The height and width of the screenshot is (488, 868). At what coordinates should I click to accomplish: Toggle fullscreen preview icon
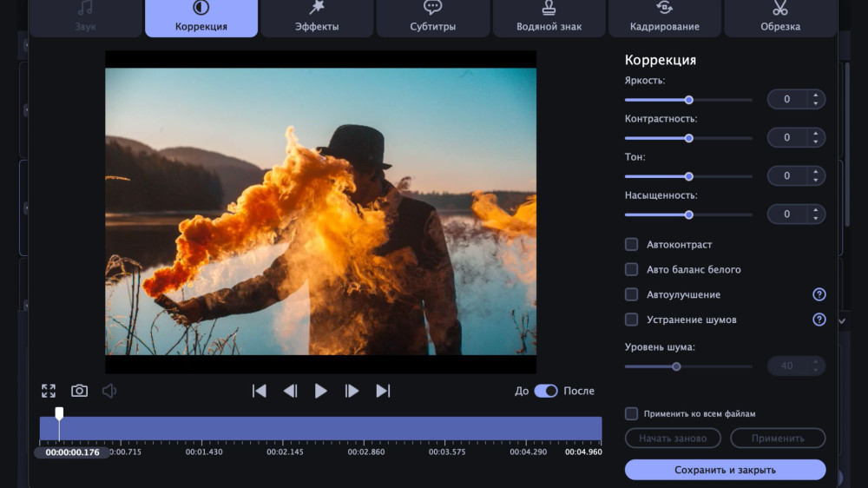point(49,391)
